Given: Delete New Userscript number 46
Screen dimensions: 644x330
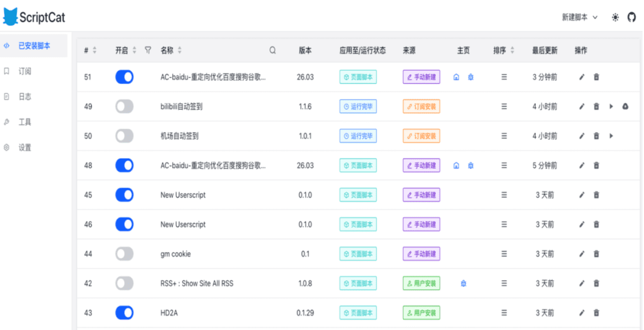Looking at the screenshot, I should pyautogui.click(x=596, y=224).
